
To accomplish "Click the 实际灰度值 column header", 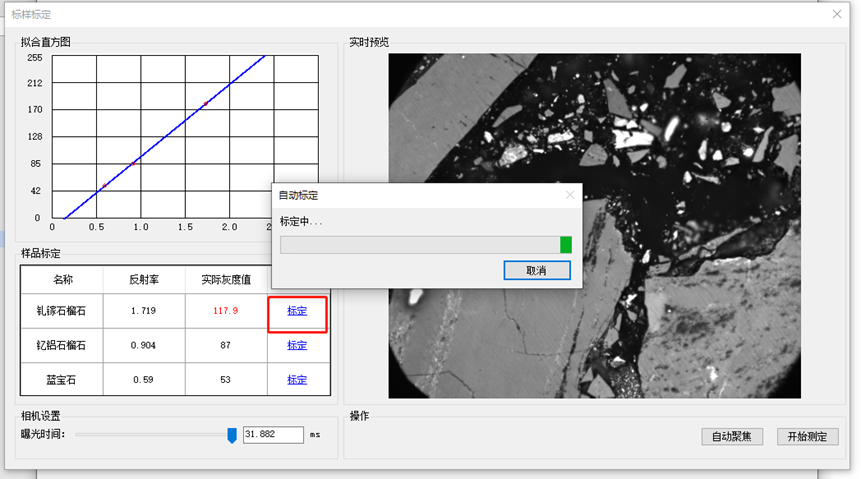I will click(x=225, y=278).
